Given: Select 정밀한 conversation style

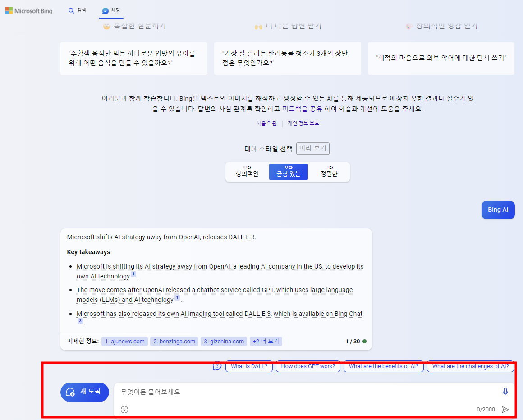Looking at the screenshot, I should tap(329, 171).
